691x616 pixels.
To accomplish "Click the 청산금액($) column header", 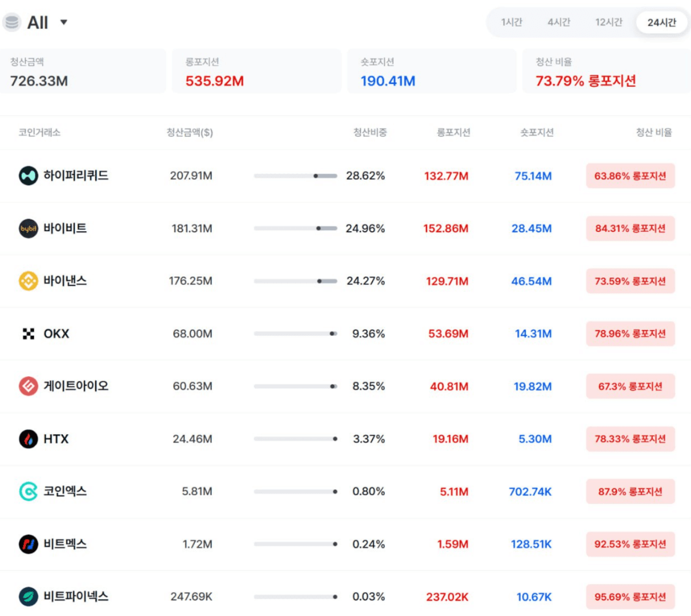I will [190, 132].
